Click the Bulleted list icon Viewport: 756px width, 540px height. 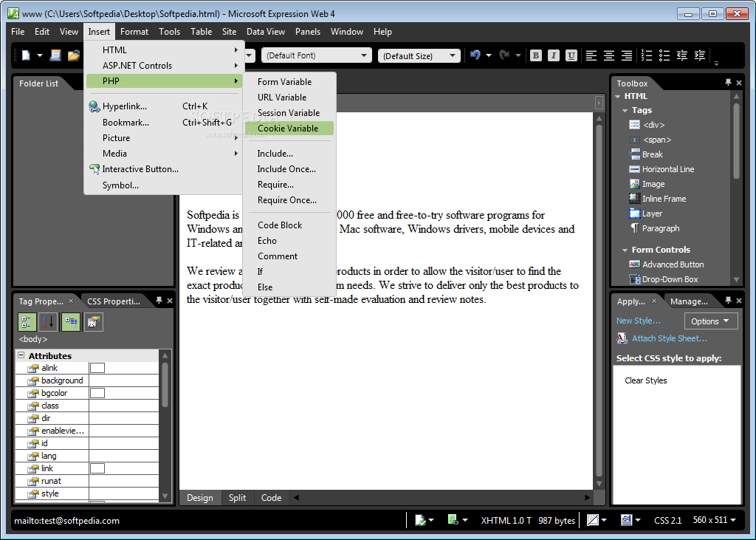point(664,55)
